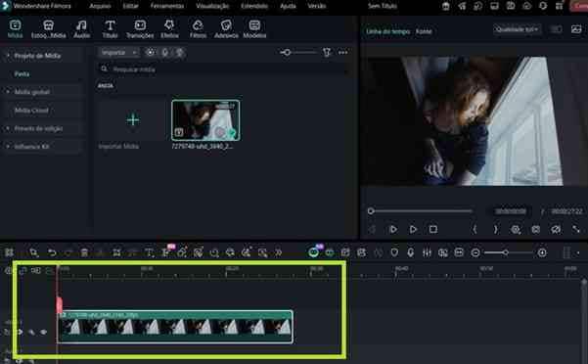The height and width of the screenshot is (364, 588).
Task: Click the Stop square button in the player
Action: 433,229
